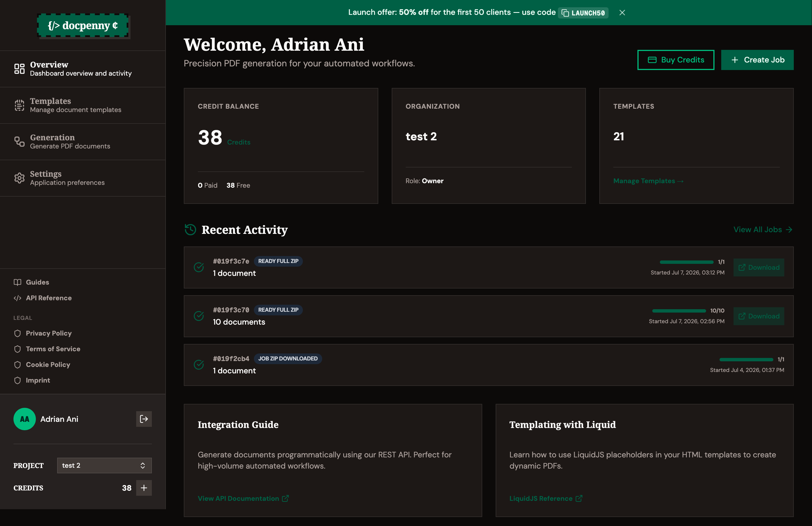The width and height of the screenshot is (812, 526).
Task: Click the 1/1 progress bar of job #019f3c7e
Action: pos(686,262)
